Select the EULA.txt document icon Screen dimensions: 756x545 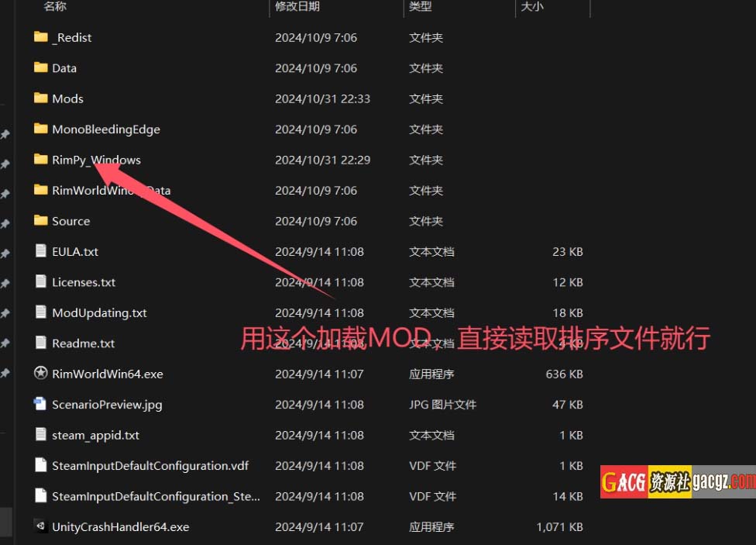pos(41,251)
